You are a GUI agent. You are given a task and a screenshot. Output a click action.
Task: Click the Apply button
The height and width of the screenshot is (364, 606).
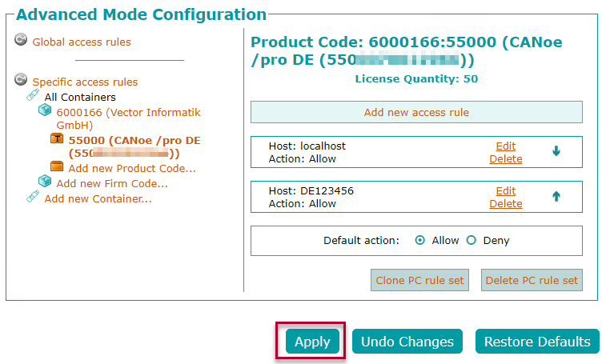(312, 342)
